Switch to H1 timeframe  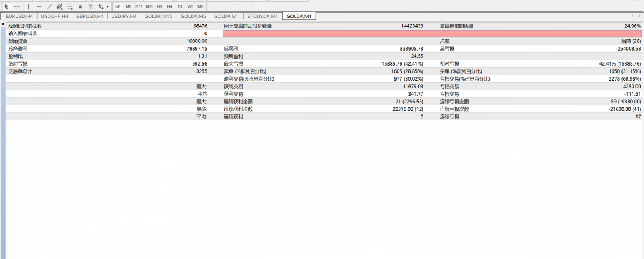pyautogui.click(x=159, y=6)
